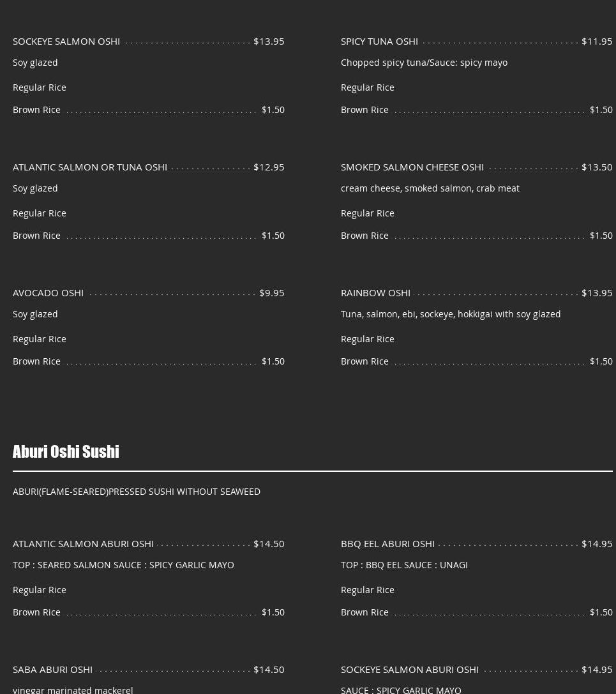616x694 pixels.
Task: Click the flame-seared pressed sushi subtitle text
Action: (137, 491)
